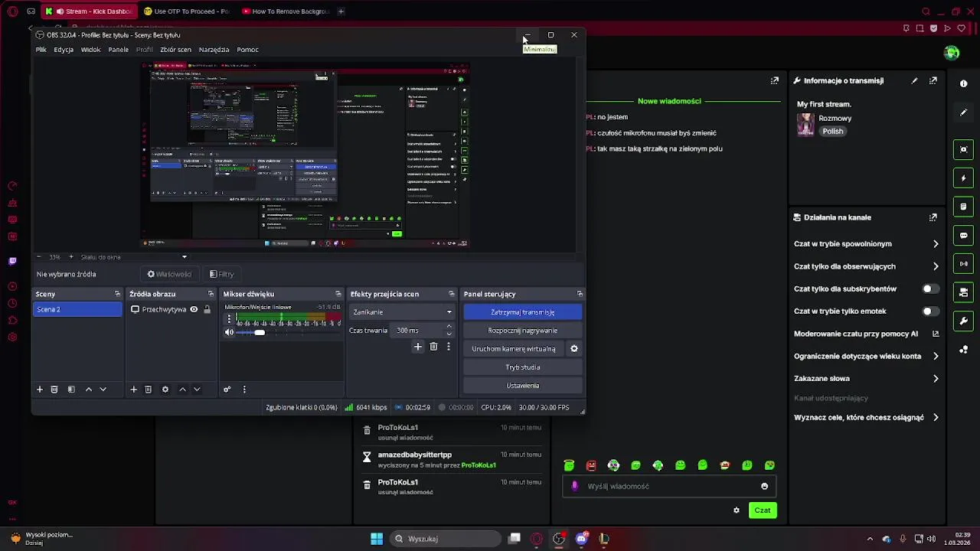
Task: Open scene filters icon in Sceny panel
Action: (71, 390)
